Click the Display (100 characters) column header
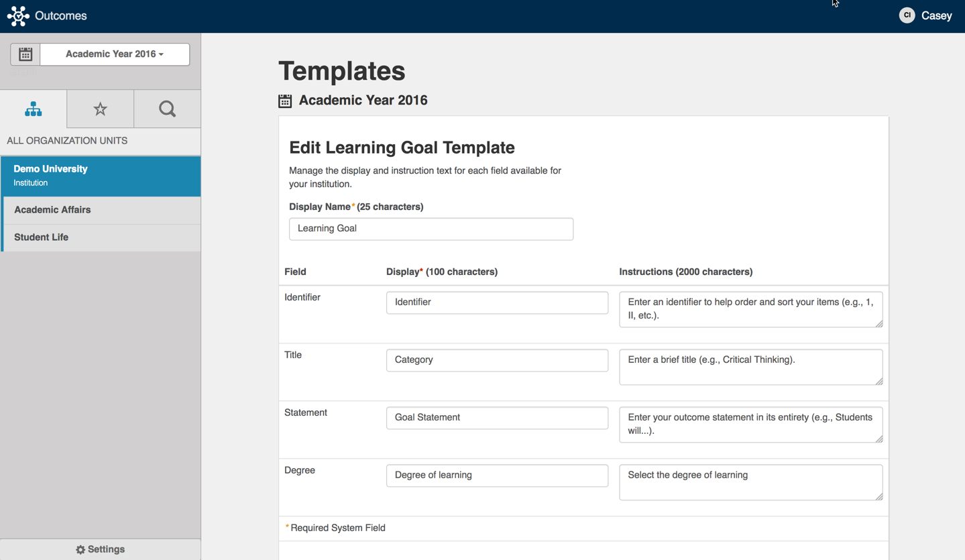 click(442, 272)
